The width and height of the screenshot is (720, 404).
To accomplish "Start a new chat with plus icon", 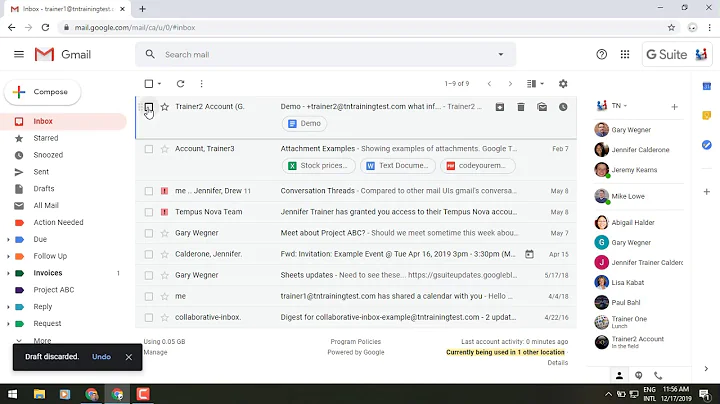I will pyautogui.click(x=675, y=107).
